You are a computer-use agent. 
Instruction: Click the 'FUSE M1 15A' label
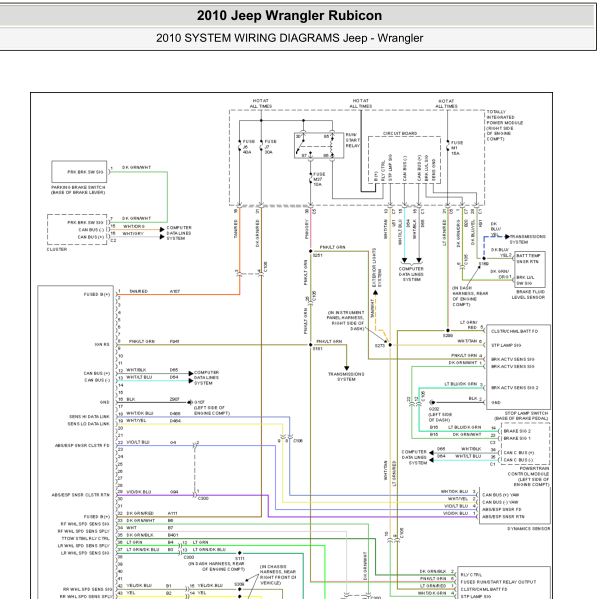pyautogui.click(x=457, y=148)
